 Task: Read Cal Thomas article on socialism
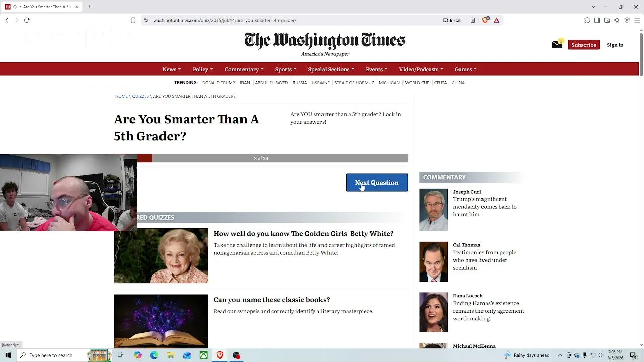pos(485,260)
